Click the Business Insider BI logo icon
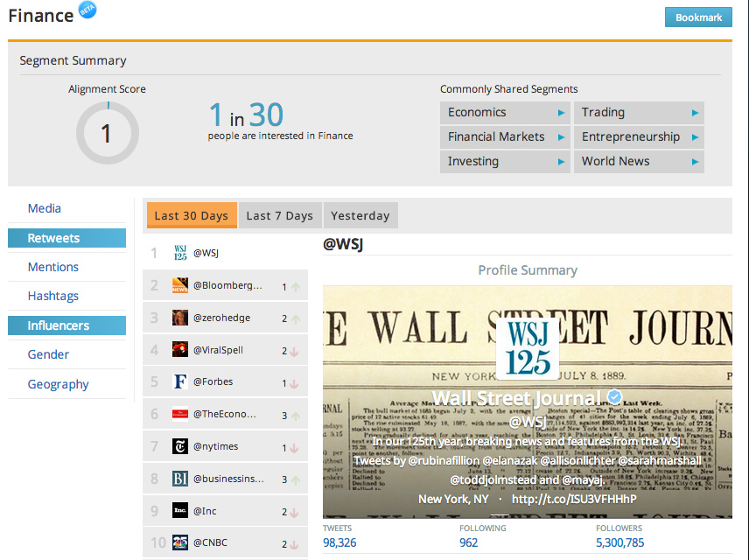The width and height of the screenshot is (749, 560). coord(180,479)
